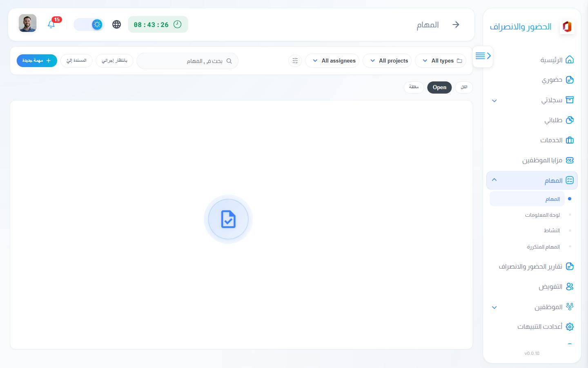Open the All types dropdown

coord(441,61)
